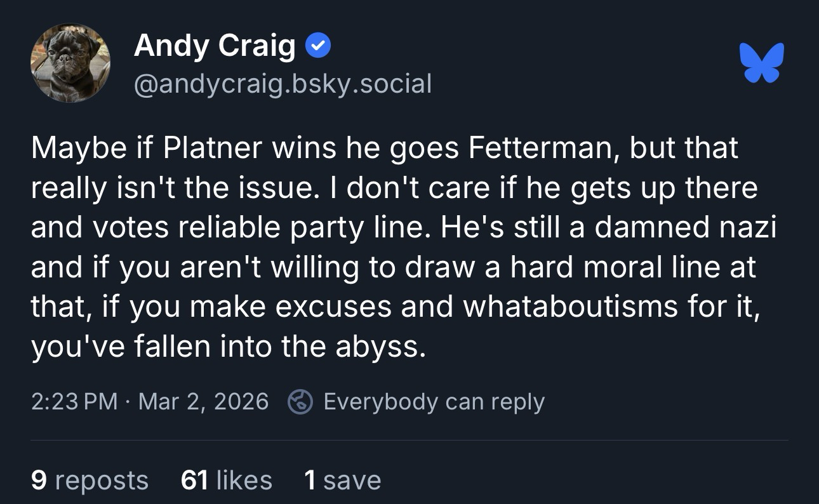Visit the @andycraig.bsky.social handle

283,83
